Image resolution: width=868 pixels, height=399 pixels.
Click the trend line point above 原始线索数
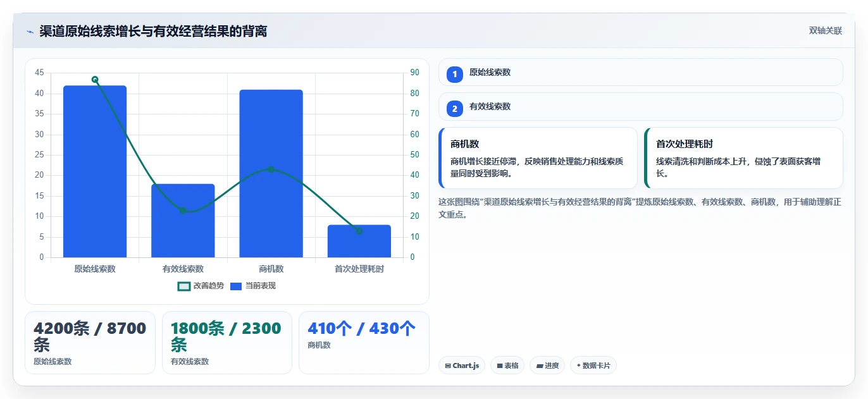point(95,80)
